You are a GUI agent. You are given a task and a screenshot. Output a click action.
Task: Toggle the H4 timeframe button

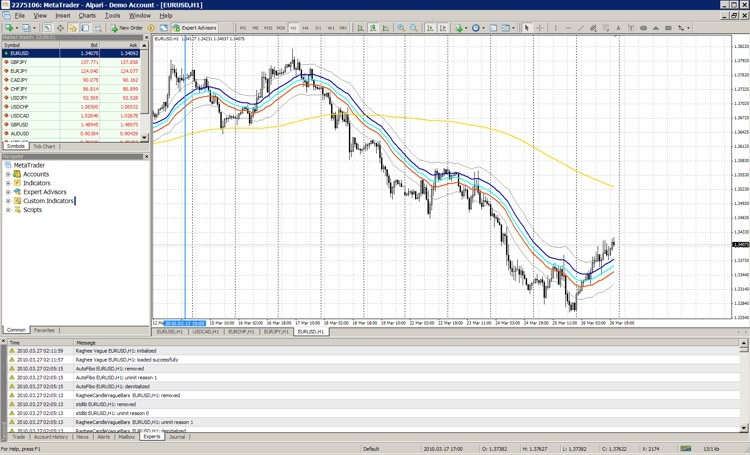[x=307, y=28]
